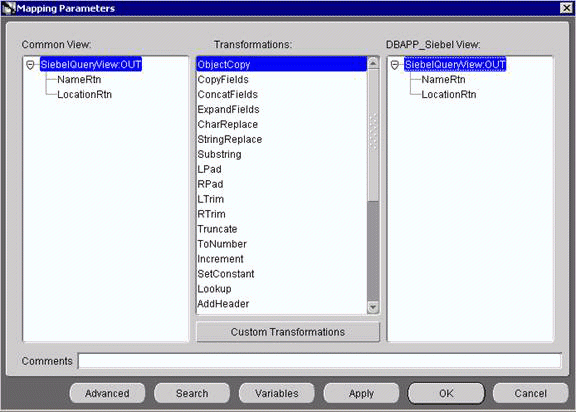Choose RPad transformation
The image size is (576, 412).
point(282,184)
